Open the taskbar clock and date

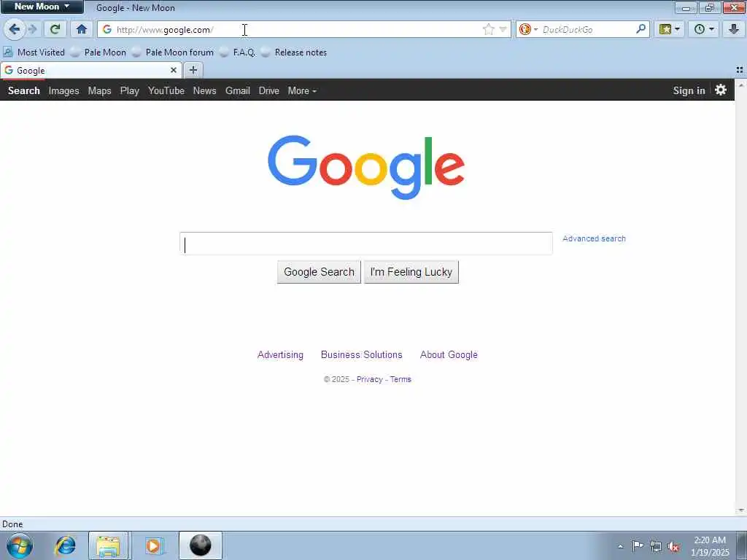point(710,546)
